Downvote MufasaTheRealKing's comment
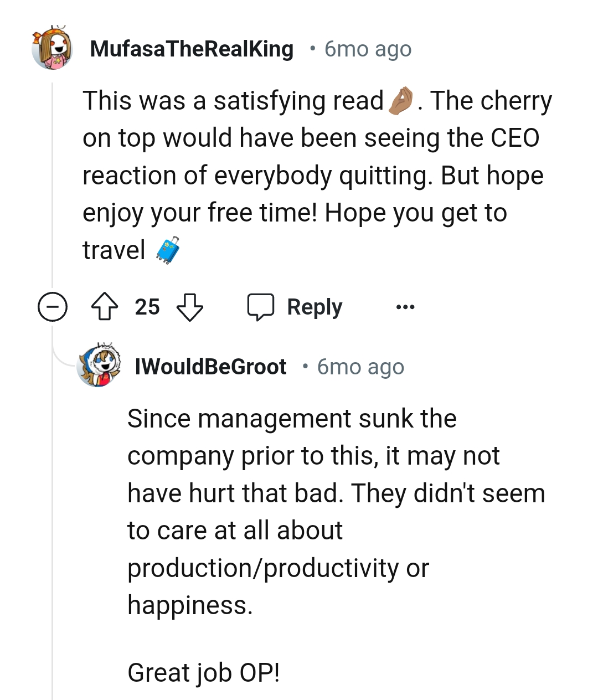The image size is (598, 700). [190, 307]
